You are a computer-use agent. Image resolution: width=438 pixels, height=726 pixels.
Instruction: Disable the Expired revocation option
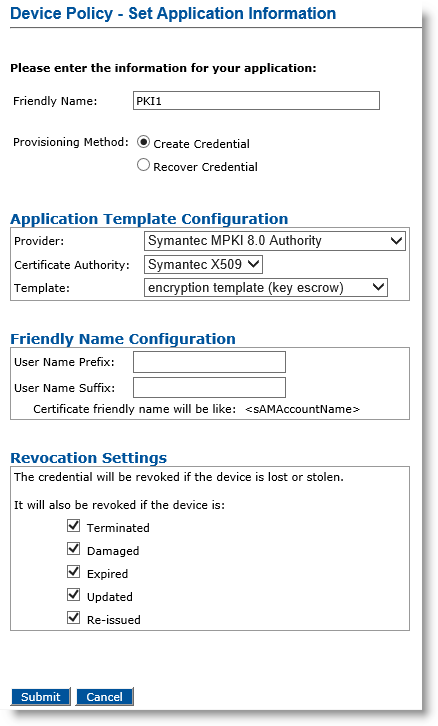click(74, 572)
